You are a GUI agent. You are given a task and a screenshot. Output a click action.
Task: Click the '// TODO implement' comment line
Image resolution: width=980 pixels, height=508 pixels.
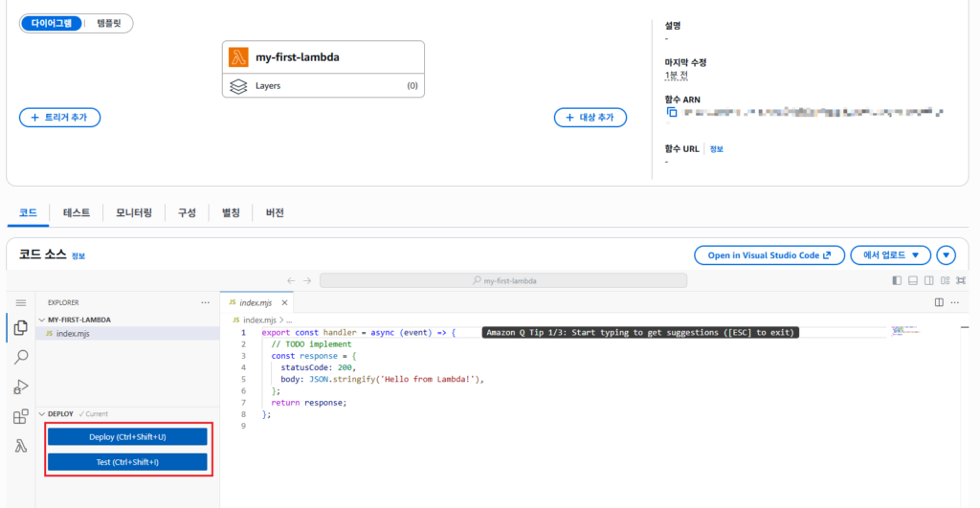[311, 344]
